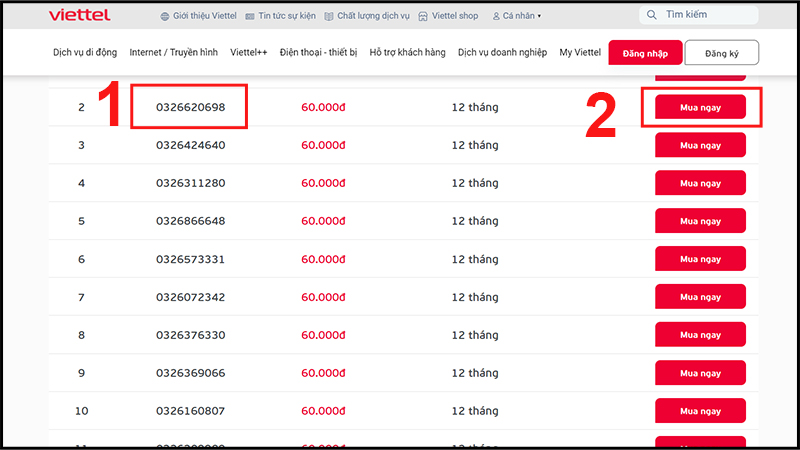The width and height of the screenshot is (800, 450).
Task: Open Tin tức sự kiện link
Action: (x=282, y=16)
